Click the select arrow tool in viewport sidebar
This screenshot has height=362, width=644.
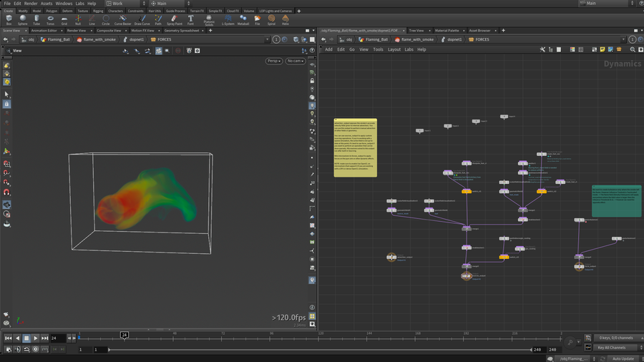coord(6,94)
